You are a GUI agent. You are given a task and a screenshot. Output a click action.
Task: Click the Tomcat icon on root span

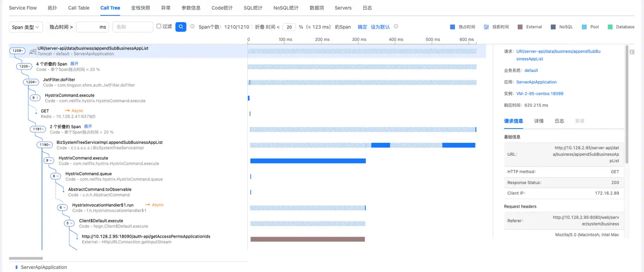click(x=33, y=51)
